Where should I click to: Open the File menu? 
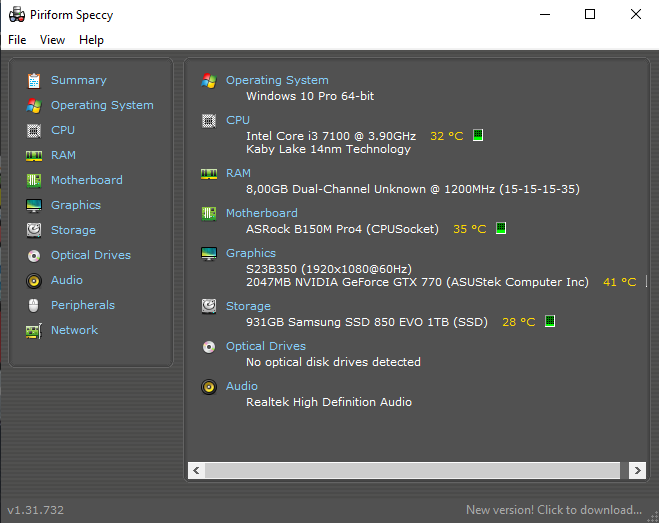coord(17,40)
